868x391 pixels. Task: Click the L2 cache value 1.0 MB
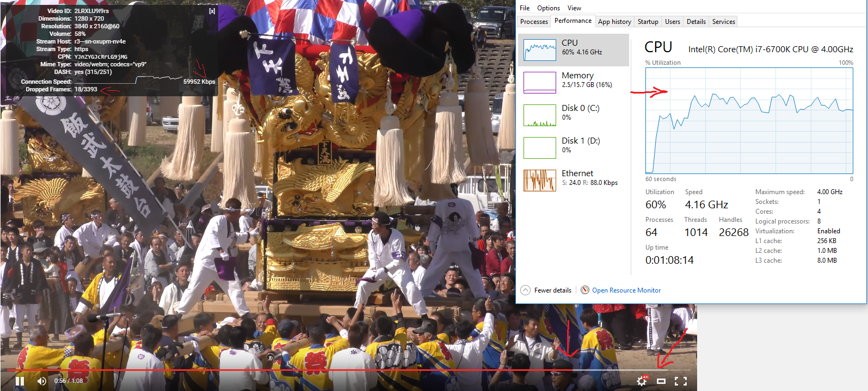tap(827, 251)
